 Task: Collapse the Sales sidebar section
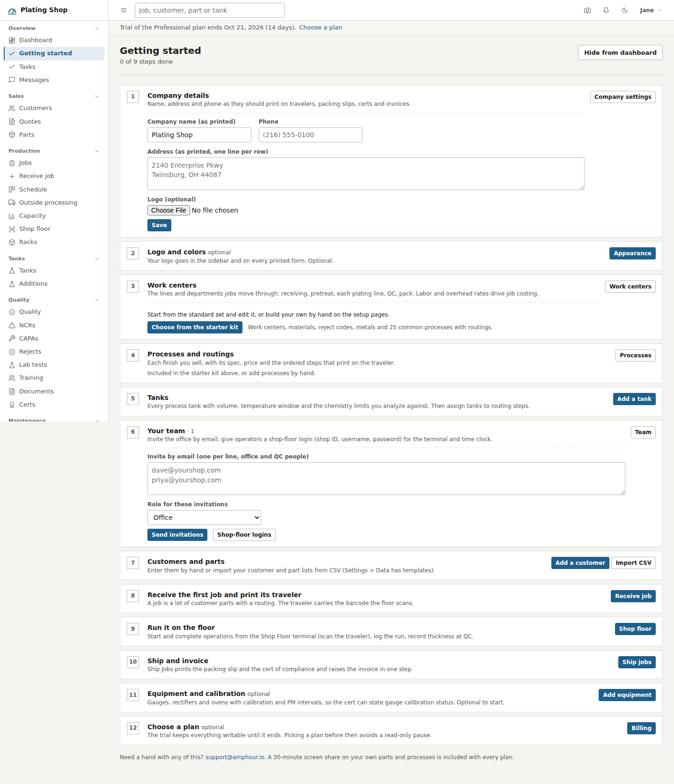click(x=97, y=96)
